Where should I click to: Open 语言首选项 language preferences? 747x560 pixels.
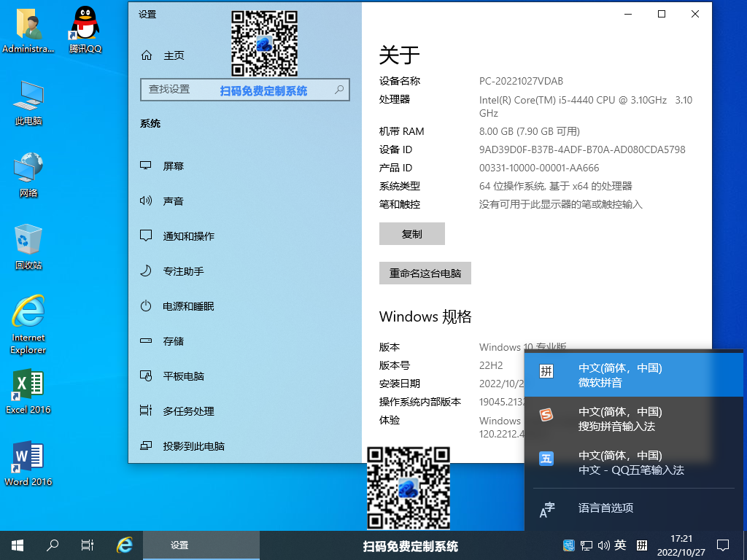tap(605, 508)
